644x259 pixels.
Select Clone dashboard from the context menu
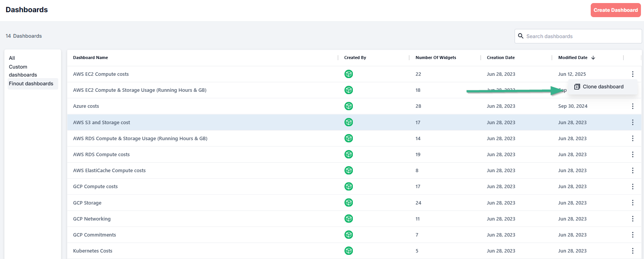coord(603,87)
